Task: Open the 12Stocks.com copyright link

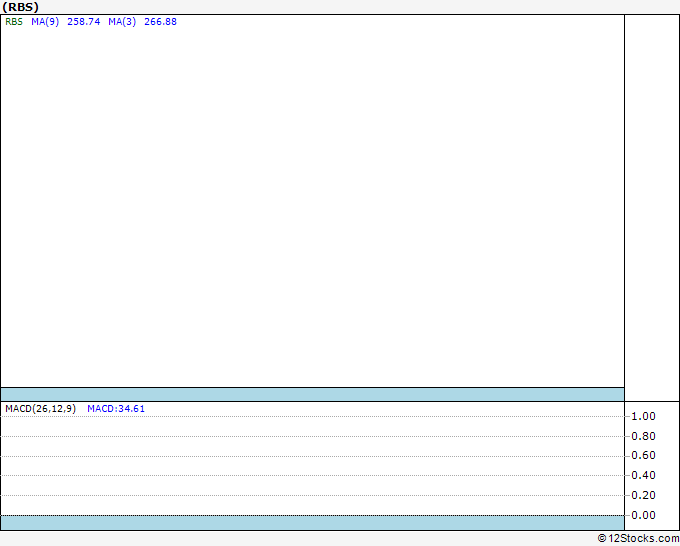Action: click(638, 539)
